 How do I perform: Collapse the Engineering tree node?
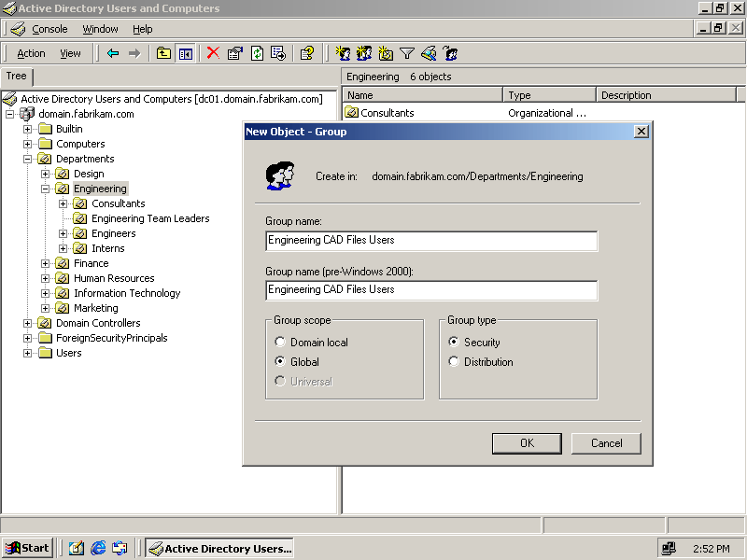tap(46, 189)
